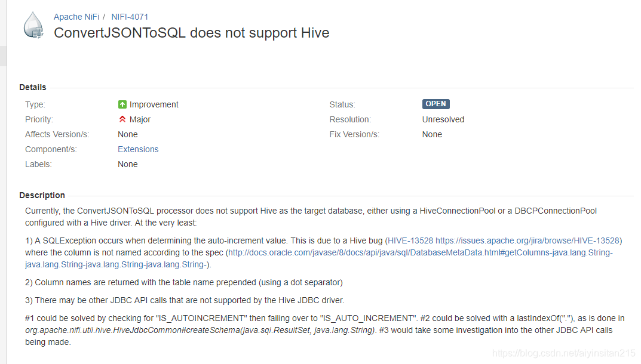
Task: Open the HIVE-13528 issue link in description
Action: (x=504, y=240)
